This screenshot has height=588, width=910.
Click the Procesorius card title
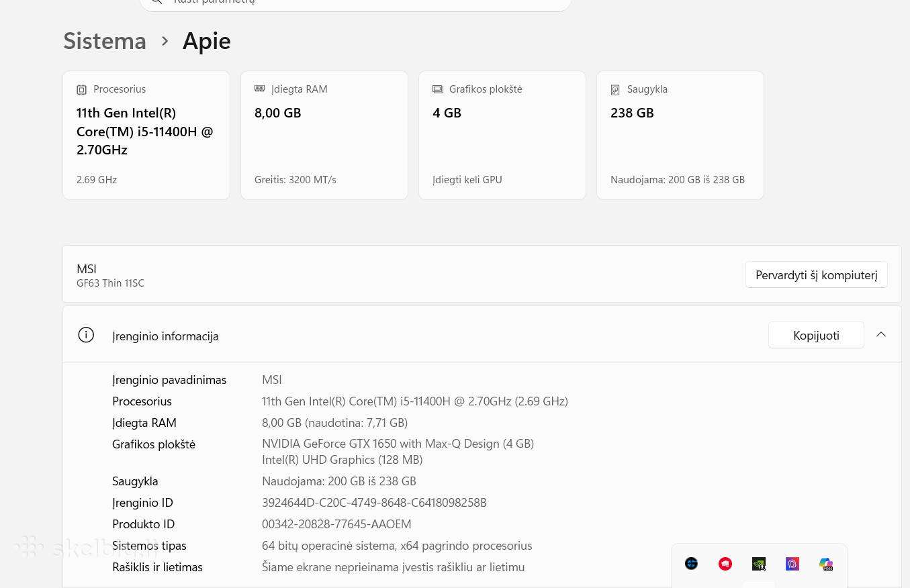(x=120, y=89)
